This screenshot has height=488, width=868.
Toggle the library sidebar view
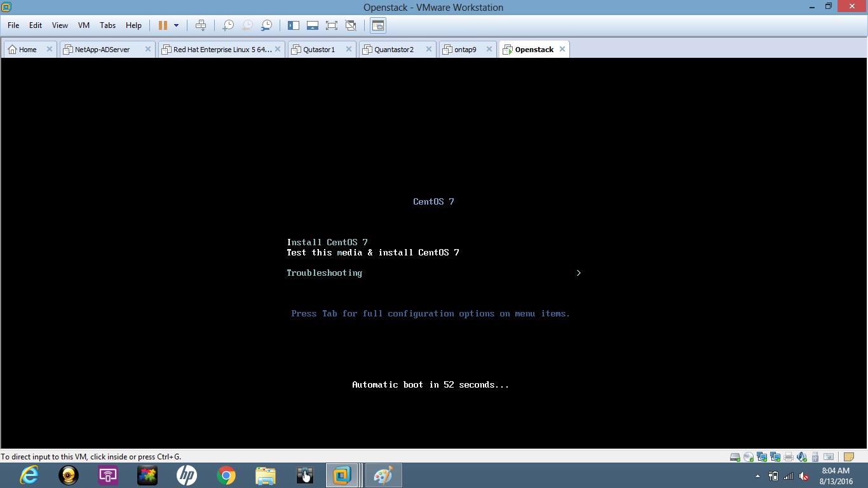point(294,25)
